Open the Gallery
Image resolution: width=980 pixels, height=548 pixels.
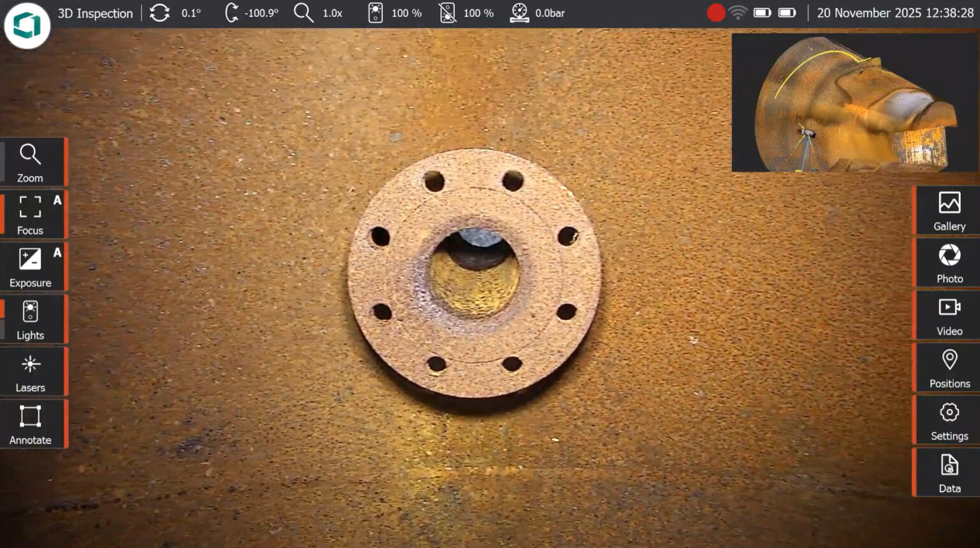click(x=947, y=211)
